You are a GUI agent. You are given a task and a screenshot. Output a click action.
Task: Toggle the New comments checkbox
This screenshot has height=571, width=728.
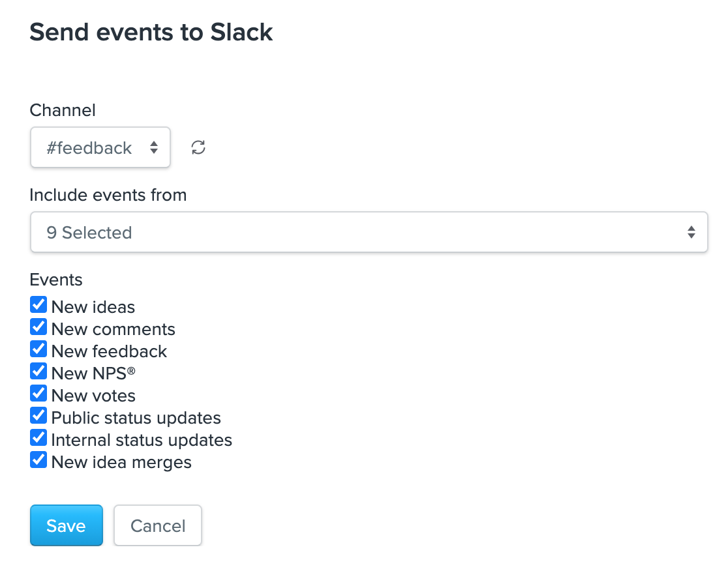(x=38, y=327)
